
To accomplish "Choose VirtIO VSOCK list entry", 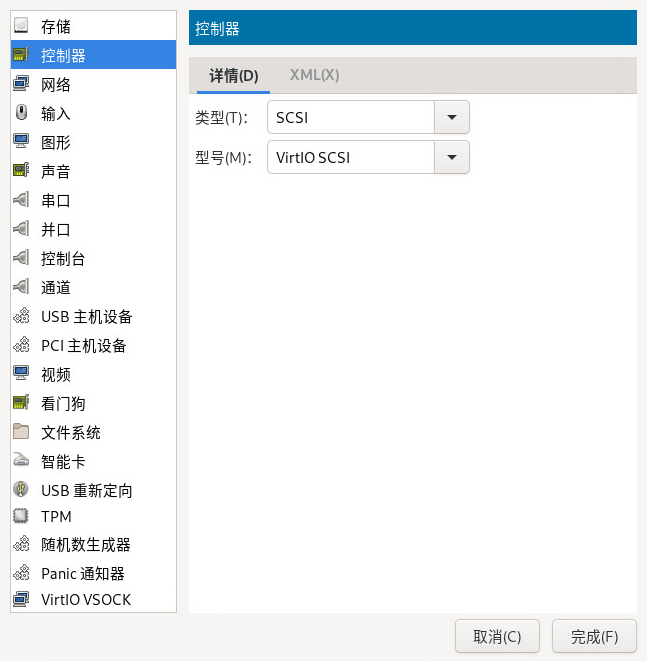I will (86, 600).
